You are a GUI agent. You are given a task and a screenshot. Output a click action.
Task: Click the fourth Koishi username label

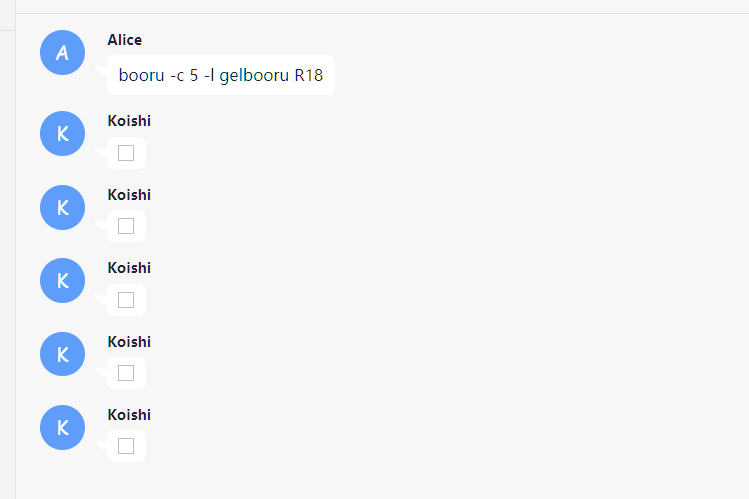tap(129, 342)
